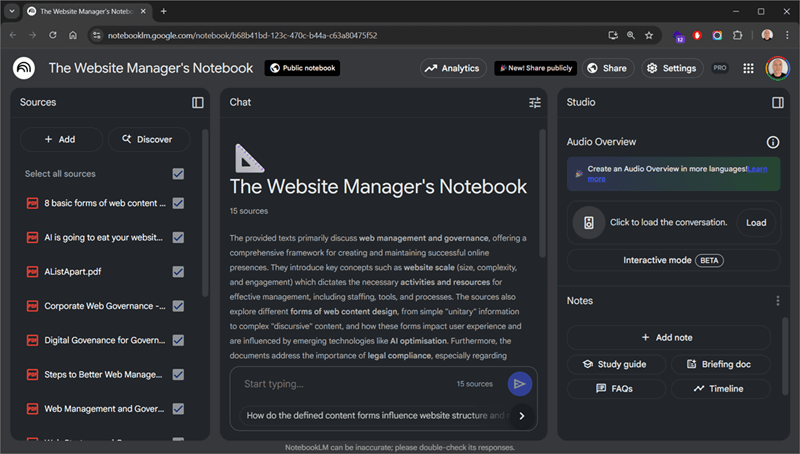Collapse the Studio panel icon
Viewport: 800px width, 454px height.
click(778, 103)
